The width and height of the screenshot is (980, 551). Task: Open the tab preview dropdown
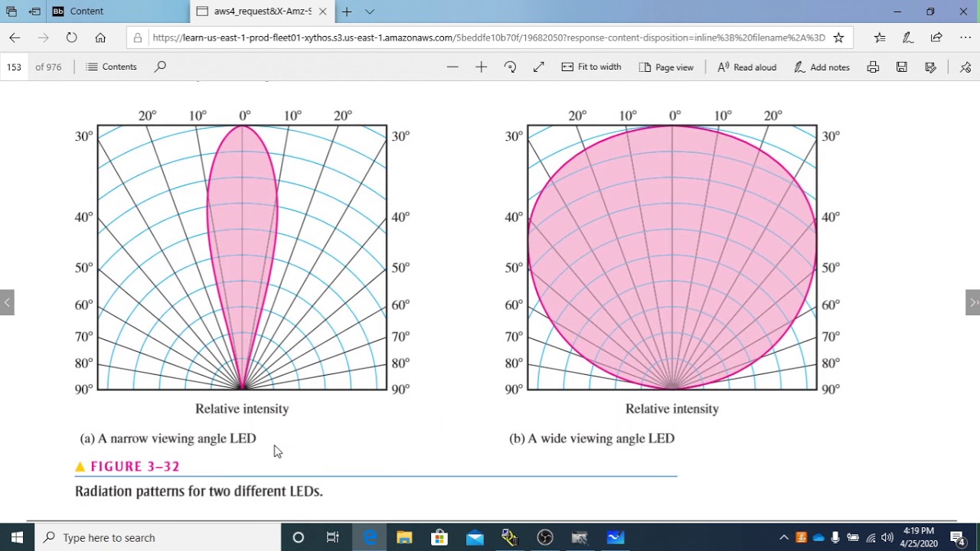(370, 11)
